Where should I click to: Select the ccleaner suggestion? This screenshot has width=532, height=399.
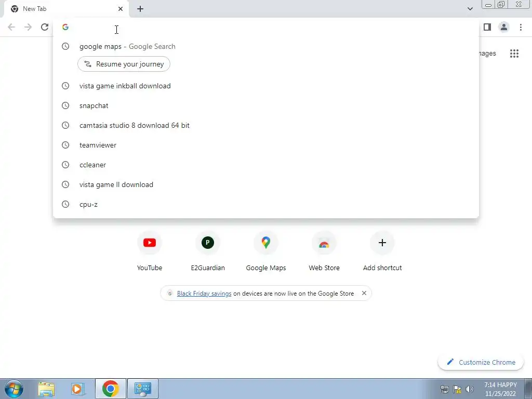click(265, 165)
